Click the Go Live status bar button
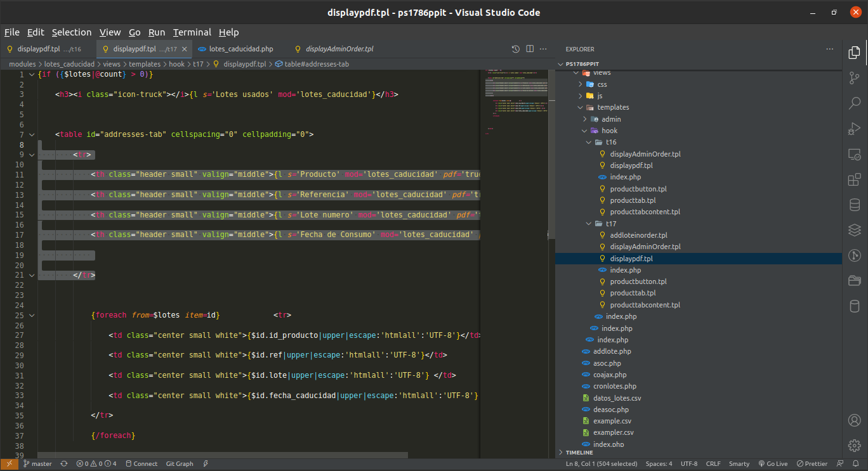The width and height of the screenshot is (868, 471). [x=772, y=464]
